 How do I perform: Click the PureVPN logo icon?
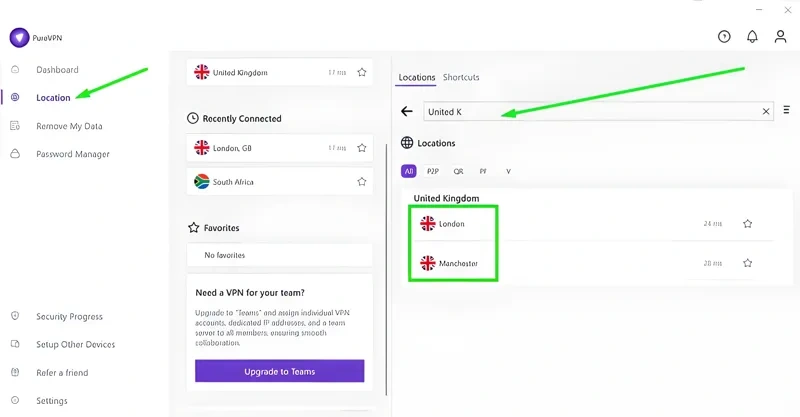[x=19, y=38]
